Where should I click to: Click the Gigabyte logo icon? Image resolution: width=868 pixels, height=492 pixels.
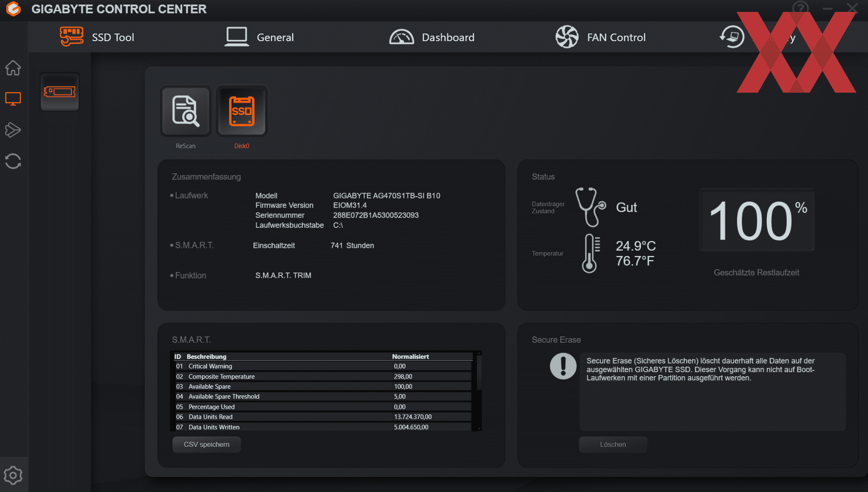click(14, 9)
